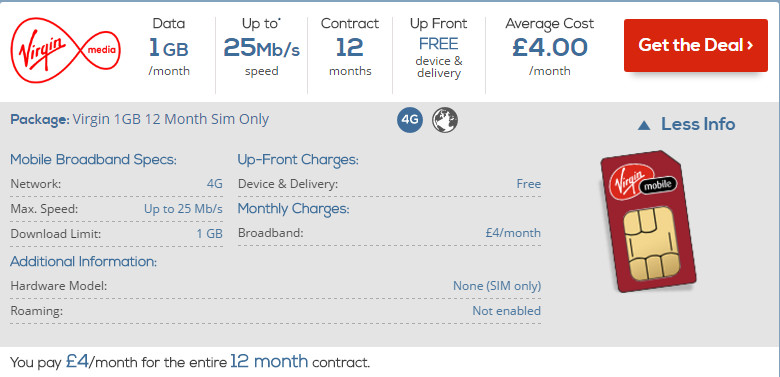Click the FREE device & delivery column
Image resolution: width=780 pixels, height=377 pixels.
[439, 48]
